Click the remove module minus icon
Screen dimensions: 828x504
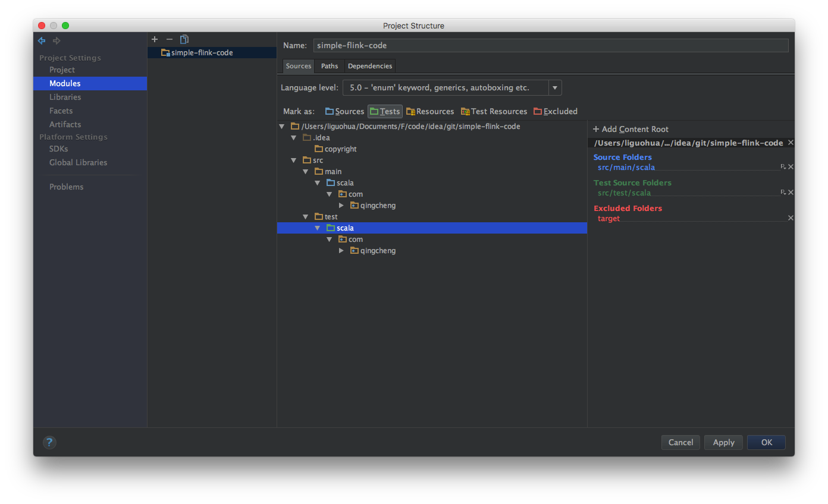tap(170, 39)
